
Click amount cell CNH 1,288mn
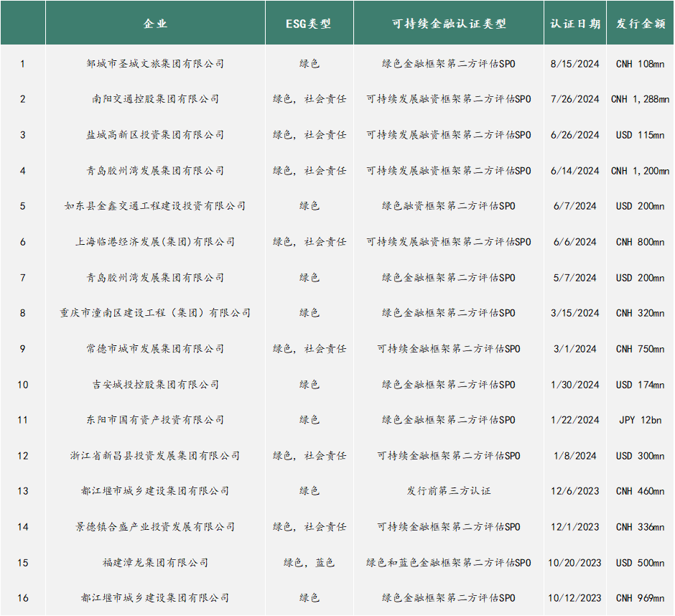(x=640, y=99)
